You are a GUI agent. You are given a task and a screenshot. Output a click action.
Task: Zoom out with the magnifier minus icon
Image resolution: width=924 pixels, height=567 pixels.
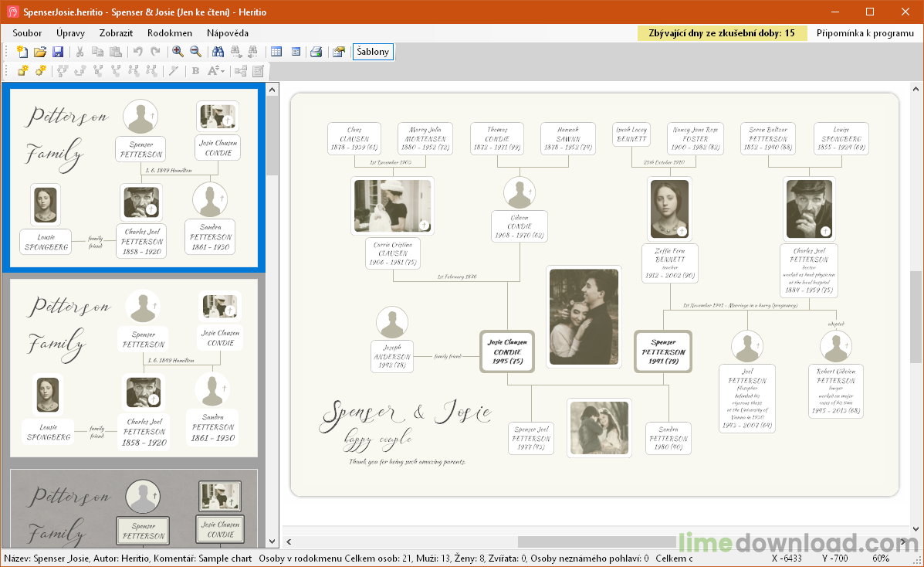(x=195, y=52)
